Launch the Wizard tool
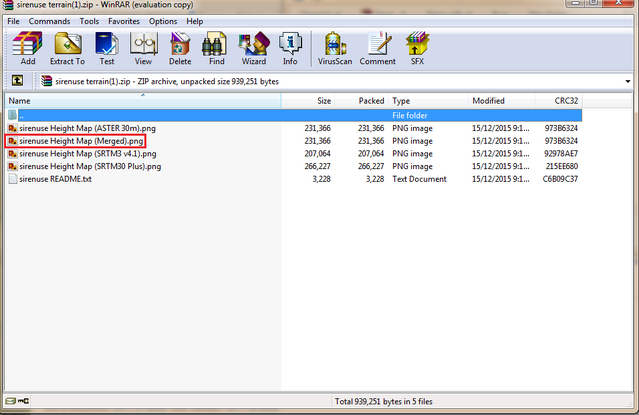 click(x=254, y=48)
